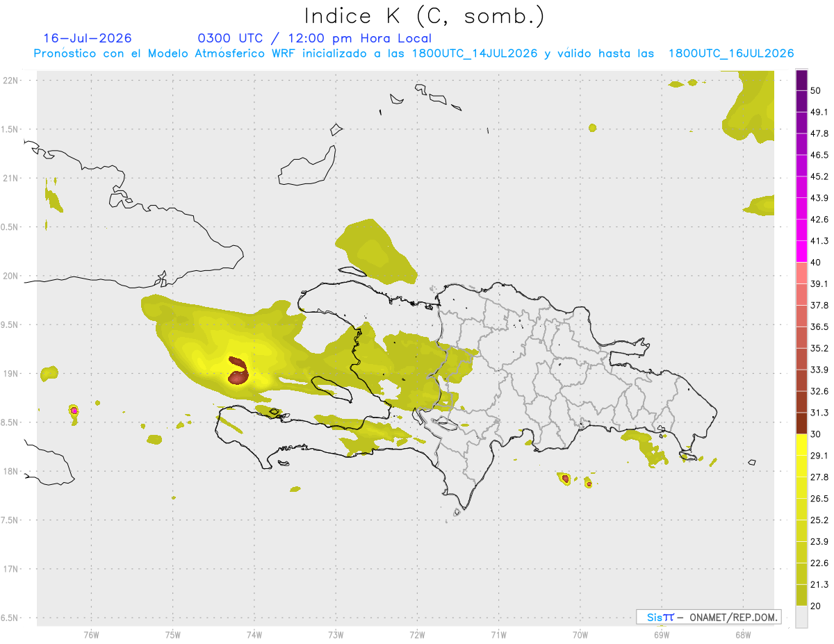This screenshot has width=834, height=644.
Task: Click colorbar label "37.8"
Action: coord(819,306)
